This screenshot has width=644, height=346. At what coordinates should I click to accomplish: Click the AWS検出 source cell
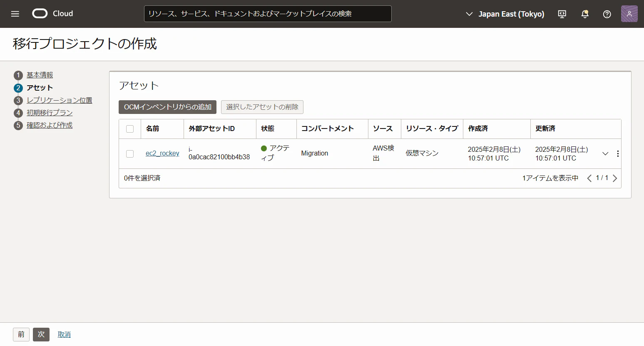coord(383,153)
